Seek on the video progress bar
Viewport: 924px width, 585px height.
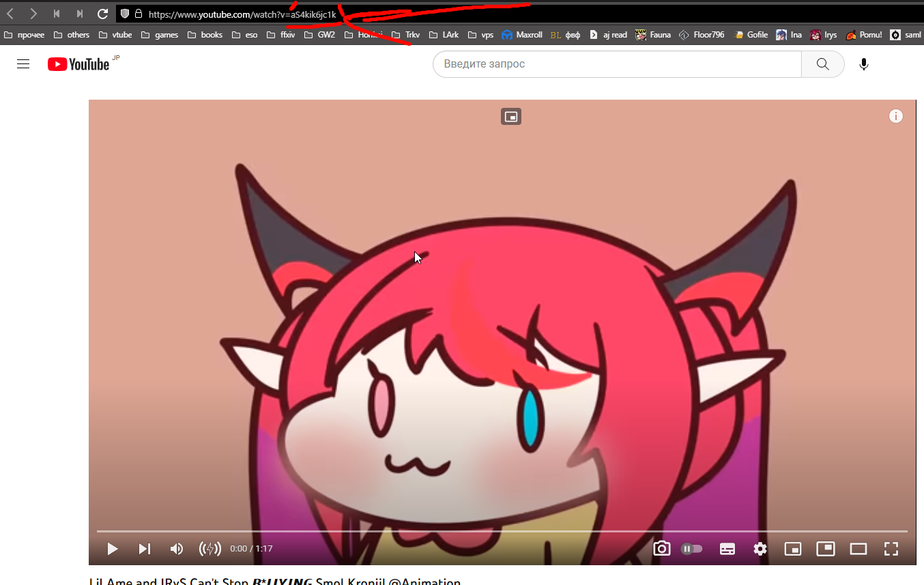[x=502, y=531]
